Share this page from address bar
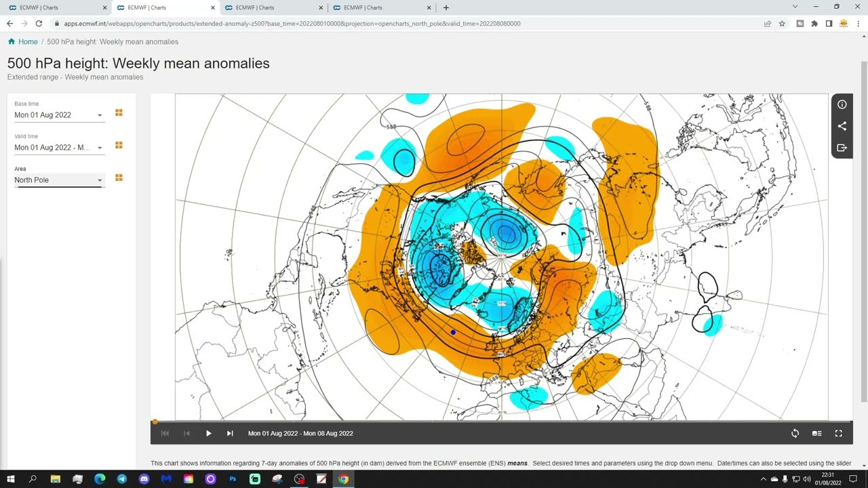The width and height of the screenshot is (868, 488). [768, 23]
